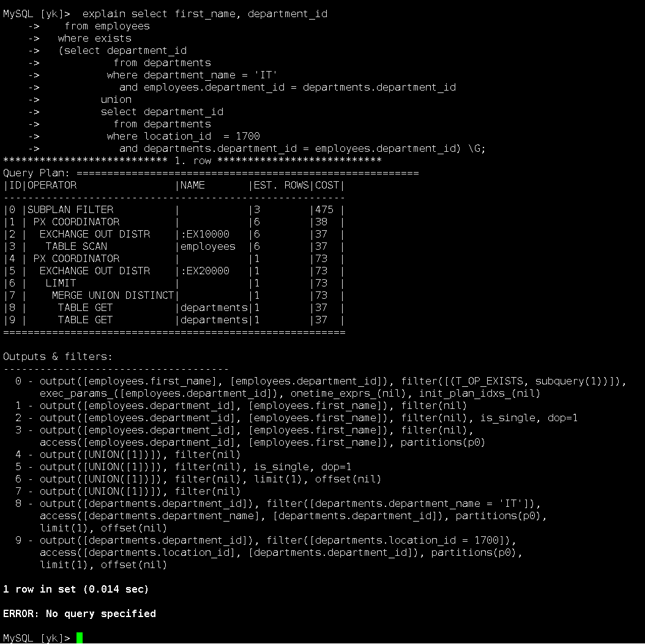
Task: Click the 'EST. ROWS' column header
Action: (x=281, y=185)
